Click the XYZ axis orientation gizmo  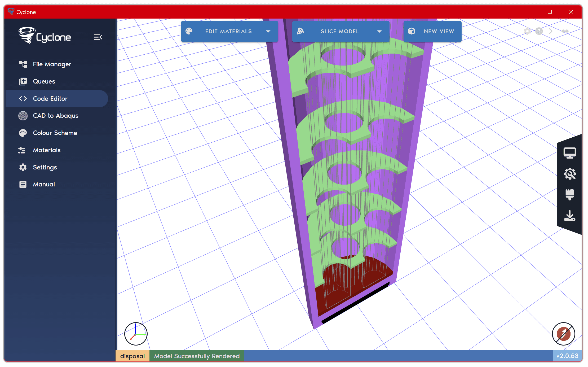(136, 334)
